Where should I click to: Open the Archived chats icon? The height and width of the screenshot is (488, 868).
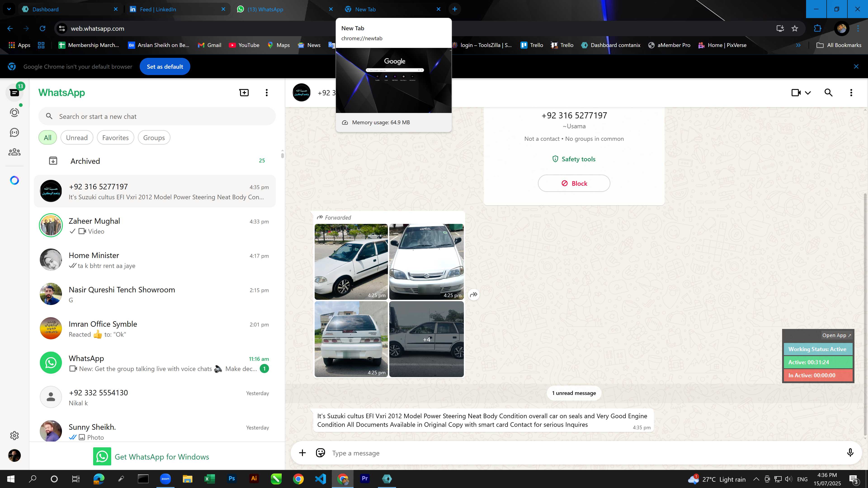pyautogui.click(x=53, y=161)
